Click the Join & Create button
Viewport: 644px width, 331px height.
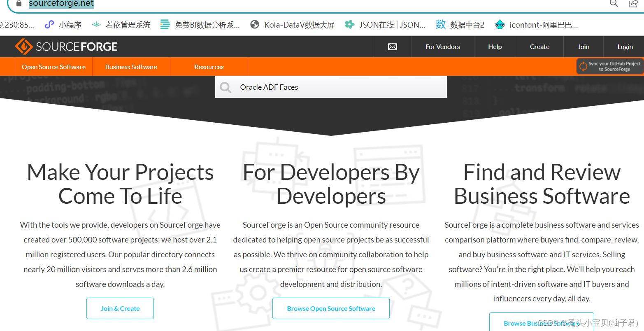(x=120, y=308)
